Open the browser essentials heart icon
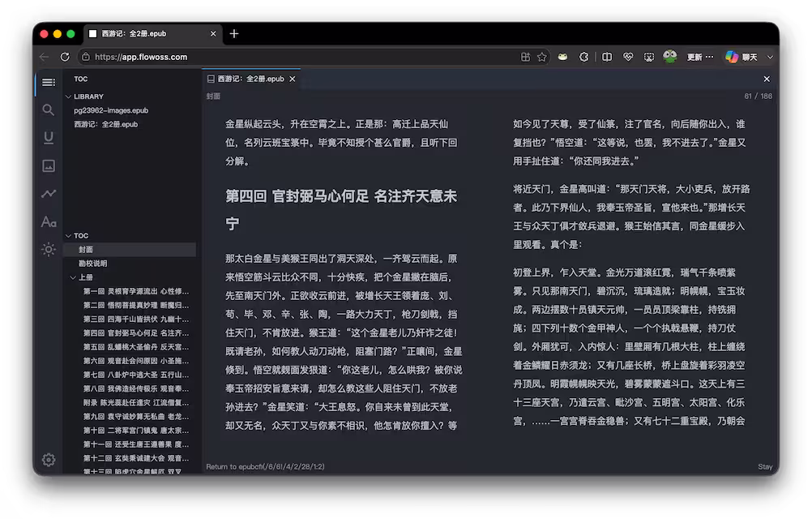The width and height of the screenshot is (812, 519). click(x=628, y=57)
